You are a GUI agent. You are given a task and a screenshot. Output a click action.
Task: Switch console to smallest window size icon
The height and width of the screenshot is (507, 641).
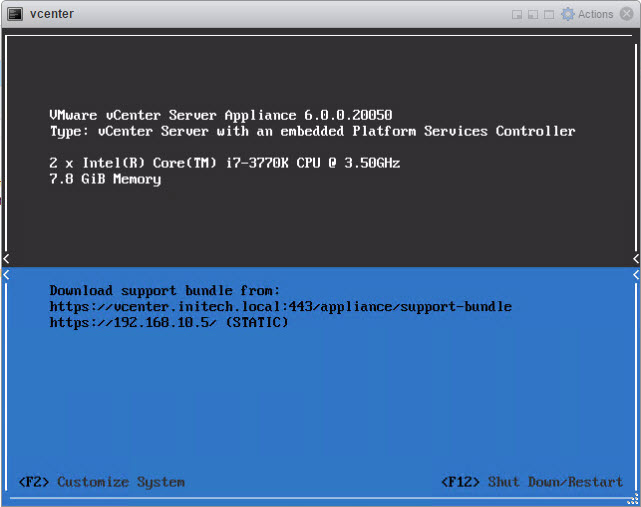517,15
